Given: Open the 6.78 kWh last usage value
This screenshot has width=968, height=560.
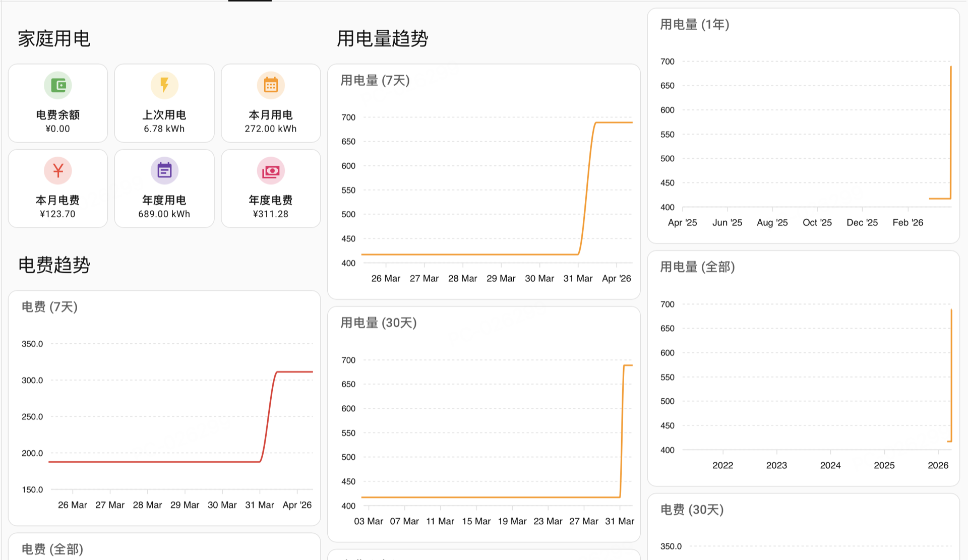Looking at the screenshot, I should pyautogui.click(x=164, y=129).
